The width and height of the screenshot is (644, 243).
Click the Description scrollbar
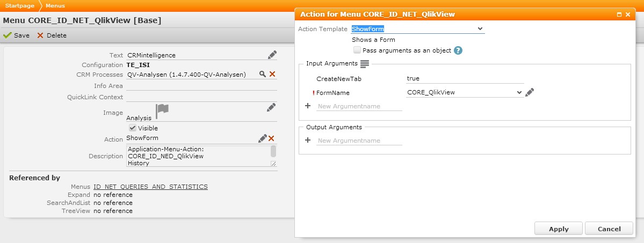pos(273,151)
